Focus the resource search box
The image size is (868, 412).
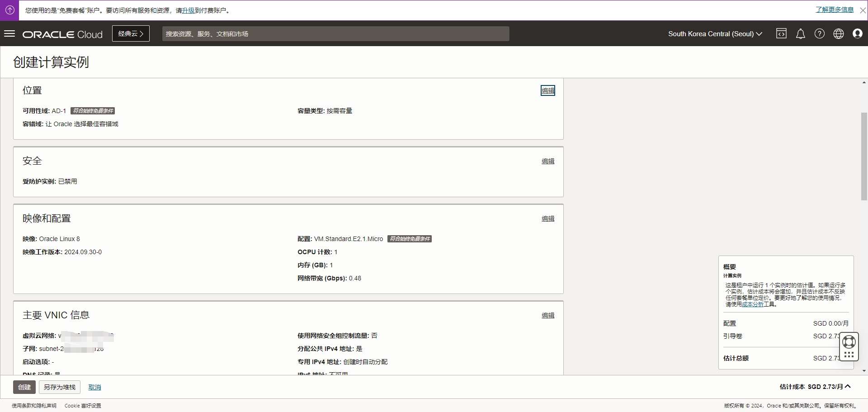click(335, 34)
